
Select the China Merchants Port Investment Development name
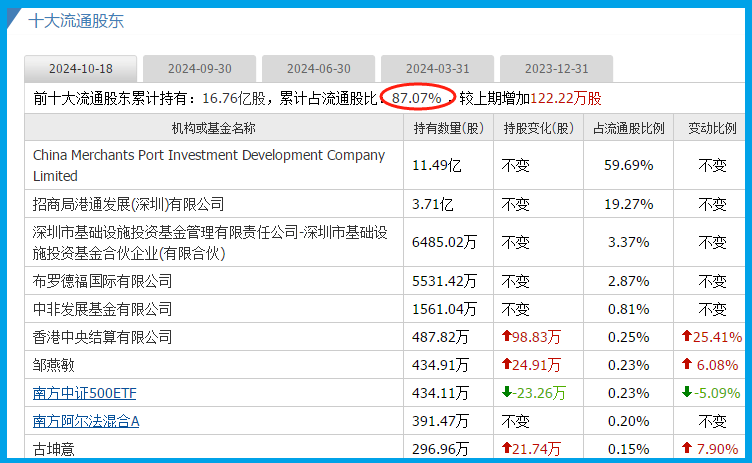coord(209,165)
